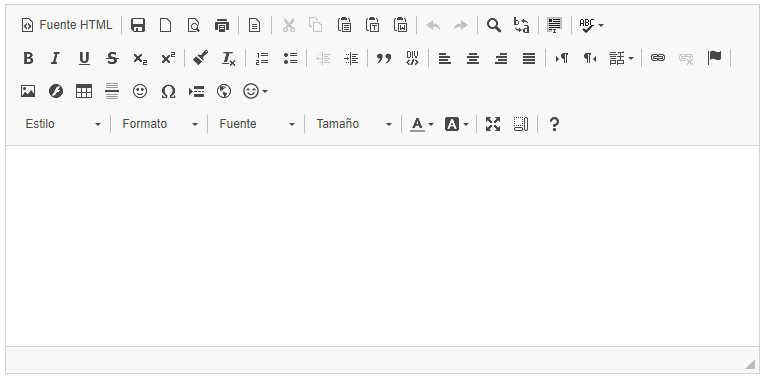770x381 pixels.
Task: Toggle bold formatting
Action: click(x=28, y=58)
